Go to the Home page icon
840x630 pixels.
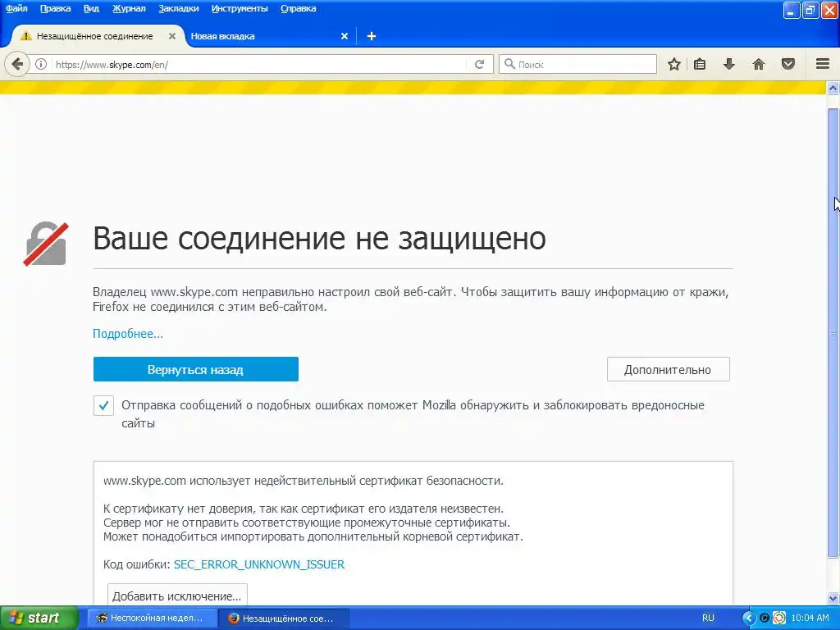pyautogui.click(x=759, y=65)
